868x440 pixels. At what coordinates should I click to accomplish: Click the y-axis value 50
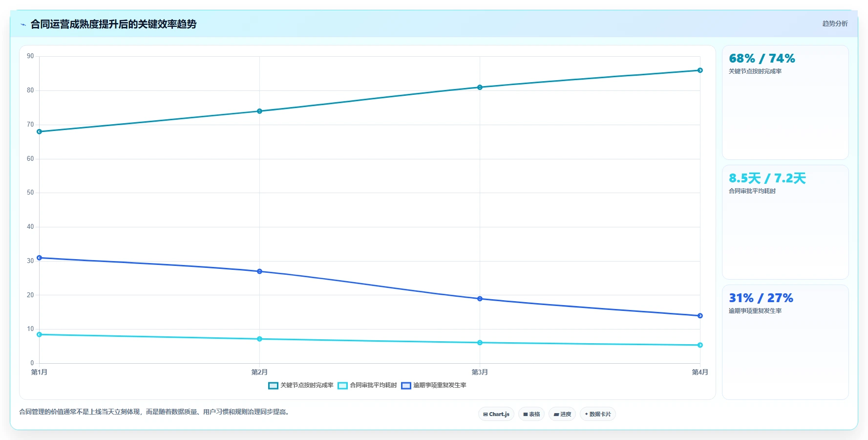click(x=30, y=193)
